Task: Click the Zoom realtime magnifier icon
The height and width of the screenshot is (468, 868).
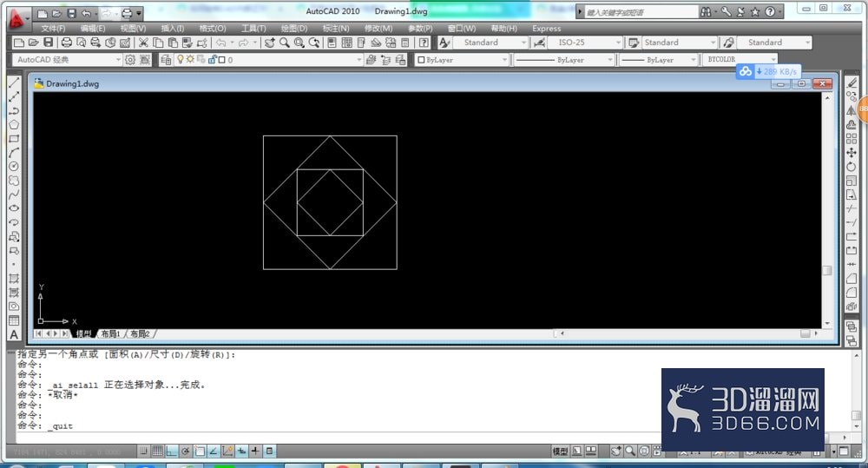Action: pos(285,43)
